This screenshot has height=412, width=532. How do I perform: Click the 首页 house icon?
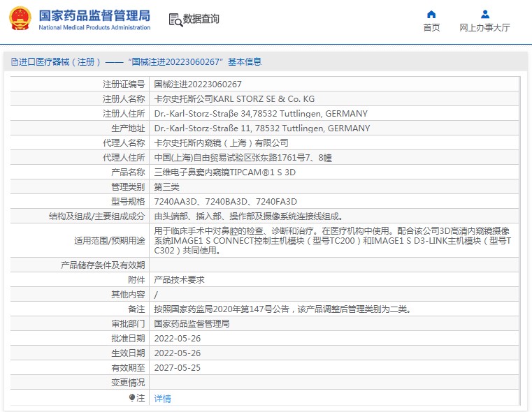pos(431,14)
